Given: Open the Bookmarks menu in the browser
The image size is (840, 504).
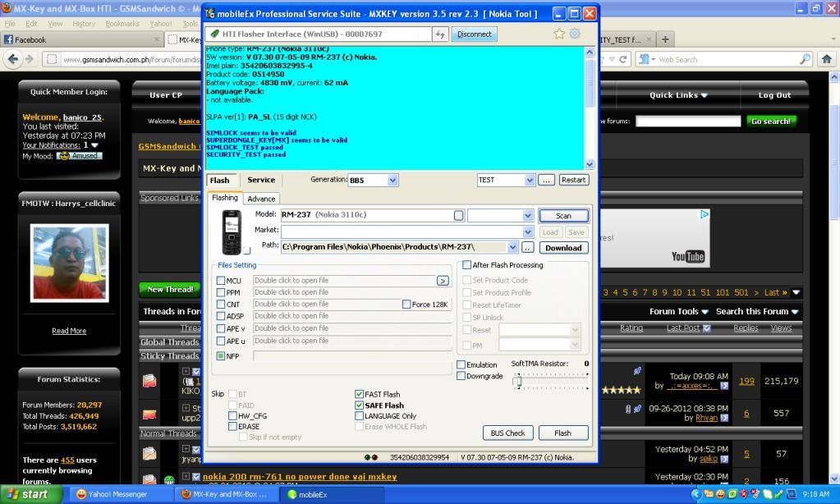Looking at the screenshot, I should point(122,24).
